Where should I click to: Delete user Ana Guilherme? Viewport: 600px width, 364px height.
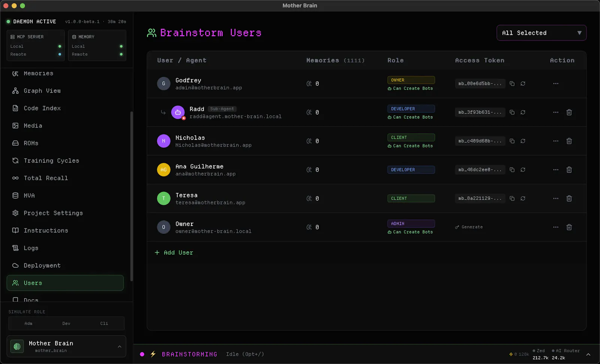[x=569, y=170]
